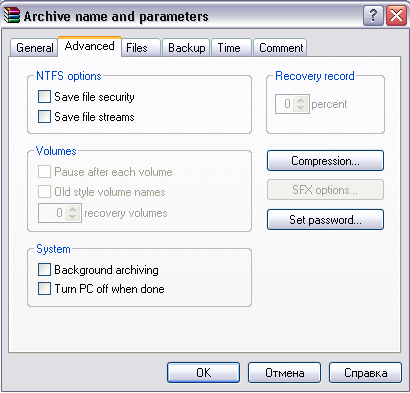Screen dimensions: 410x393
Task: Check the Save file streams option
Action: click(x=44, y=117)
